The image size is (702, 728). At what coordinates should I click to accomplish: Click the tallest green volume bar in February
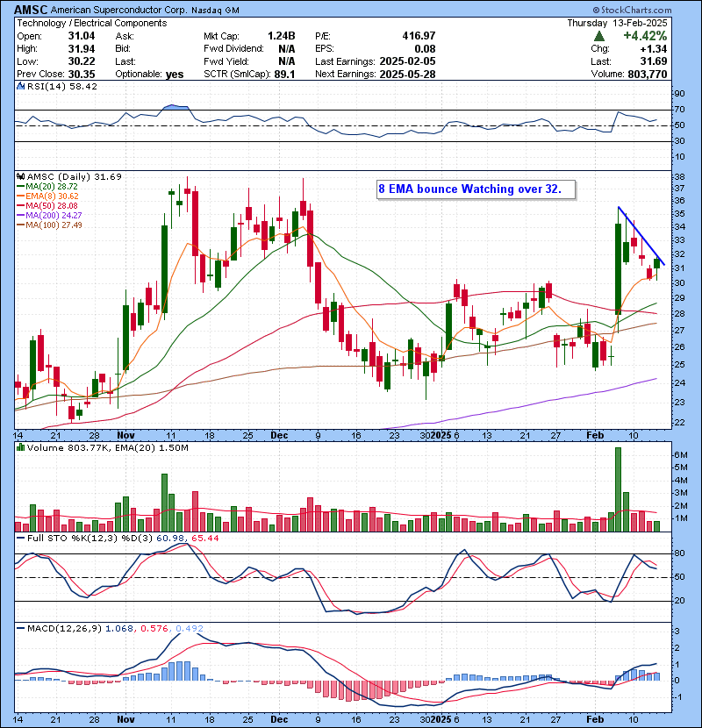(x=618, y=489)
